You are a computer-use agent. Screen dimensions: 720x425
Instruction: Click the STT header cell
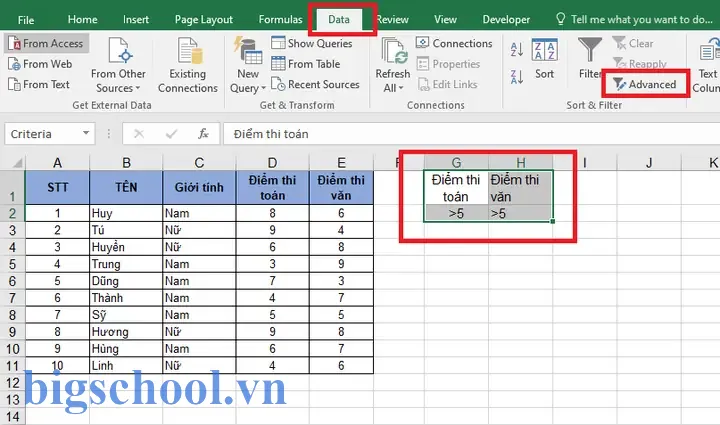coord(57,187)
